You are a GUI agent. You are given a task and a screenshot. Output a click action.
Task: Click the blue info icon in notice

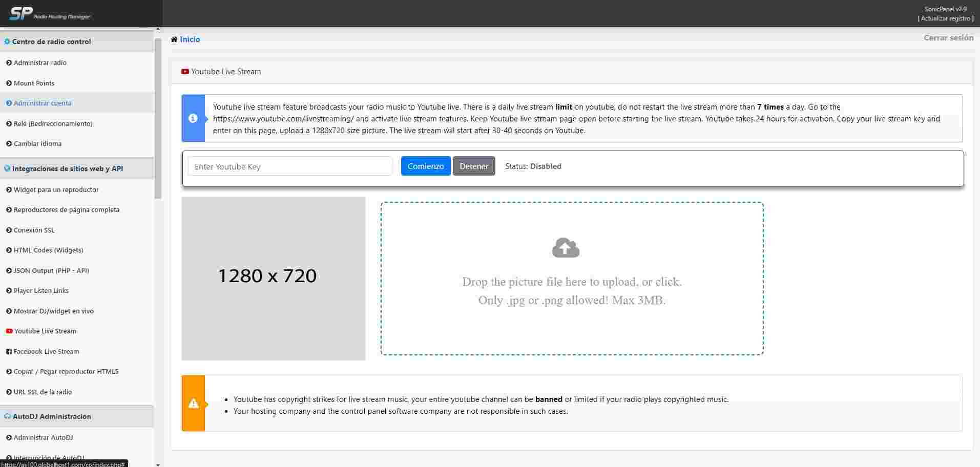[193, 118]
